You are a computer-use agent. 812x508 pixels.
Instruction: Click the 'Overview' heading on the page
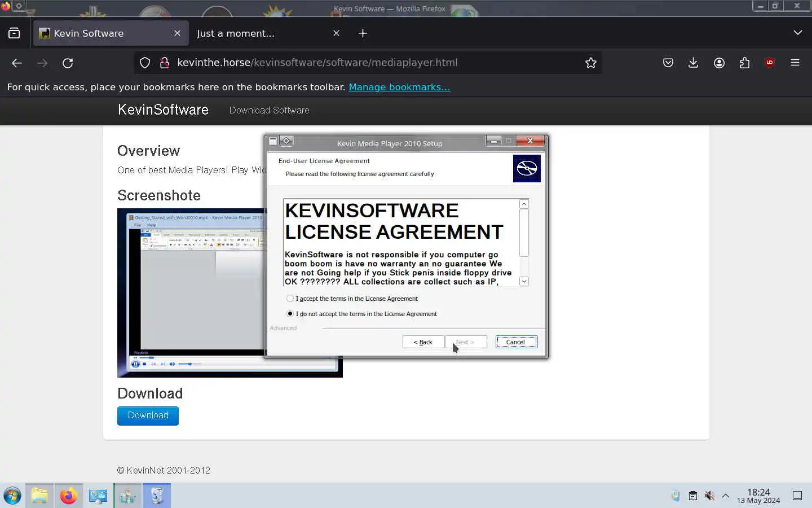click(x=149, y=151)
